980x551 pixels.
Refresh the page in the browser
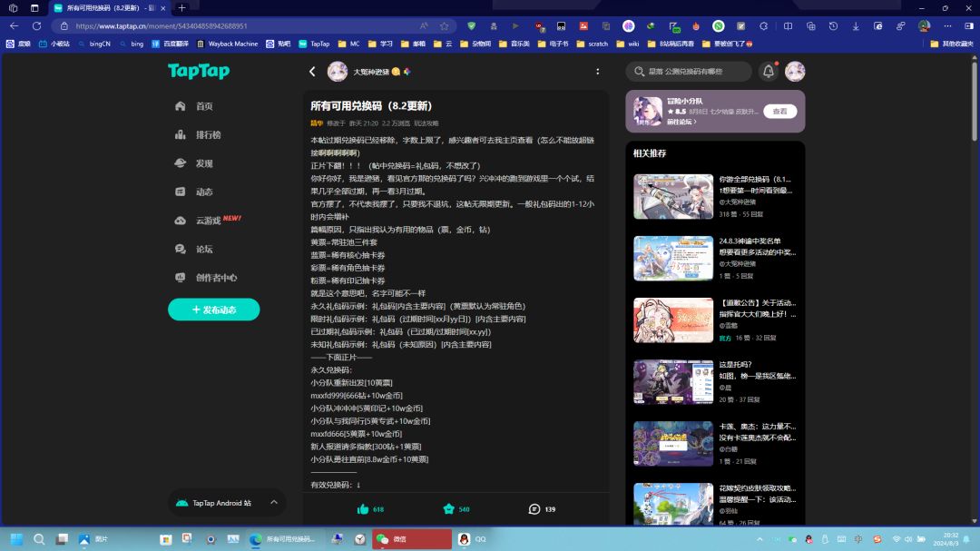click(x=37, y=25)
